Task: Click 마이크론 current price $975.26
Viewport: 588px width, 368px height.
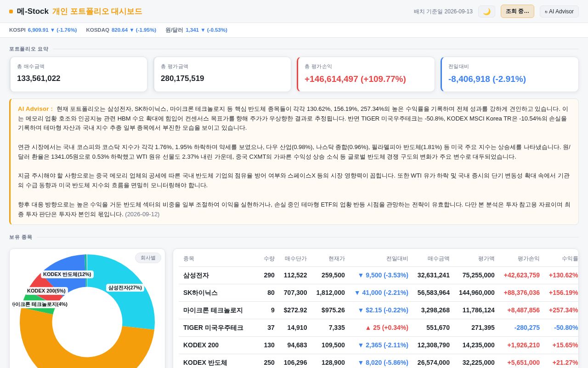Action: (333, 310)
